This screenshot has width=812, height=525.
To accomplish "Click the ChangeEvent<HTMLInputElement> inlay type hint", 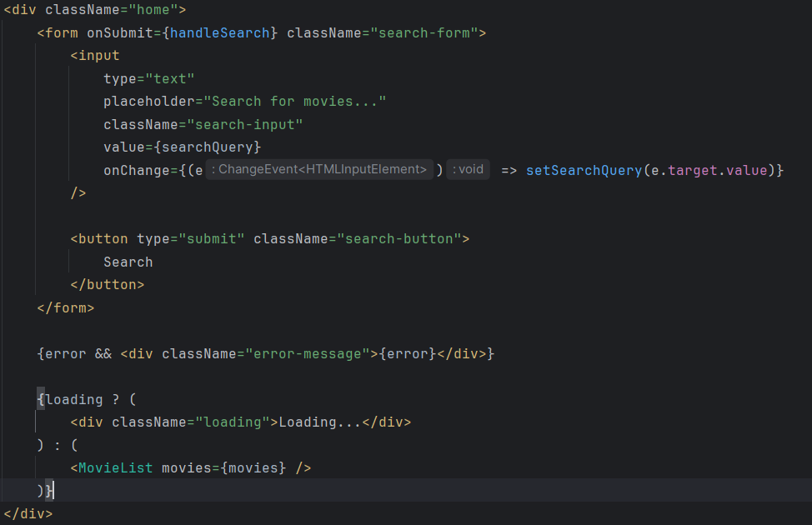I will point(319,170).
